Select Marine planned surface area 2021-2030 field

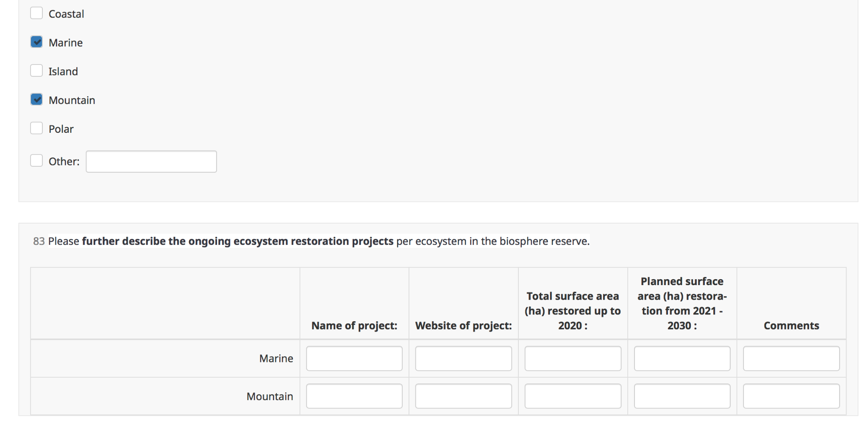(x=682, y=359)
